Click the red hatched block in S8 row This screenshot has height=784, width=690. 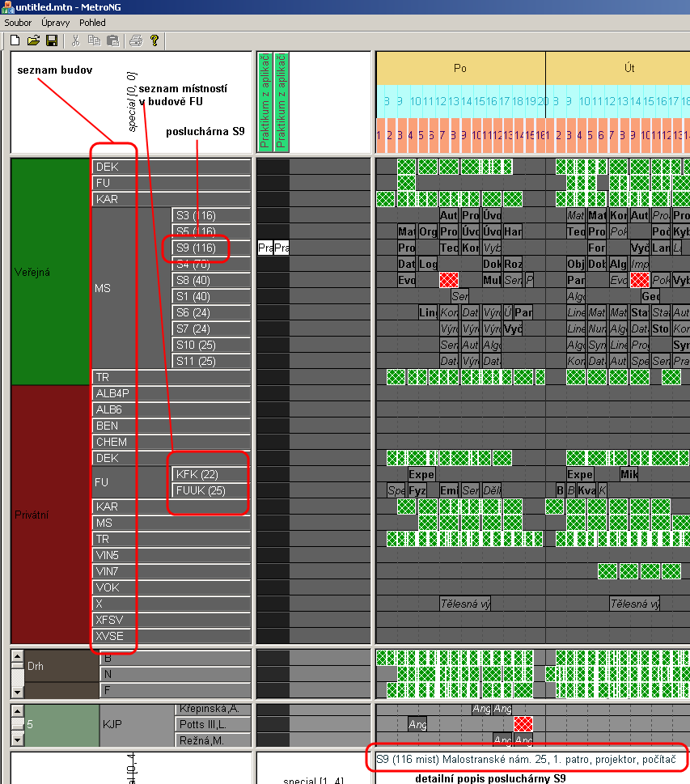(x=449, y=280)
